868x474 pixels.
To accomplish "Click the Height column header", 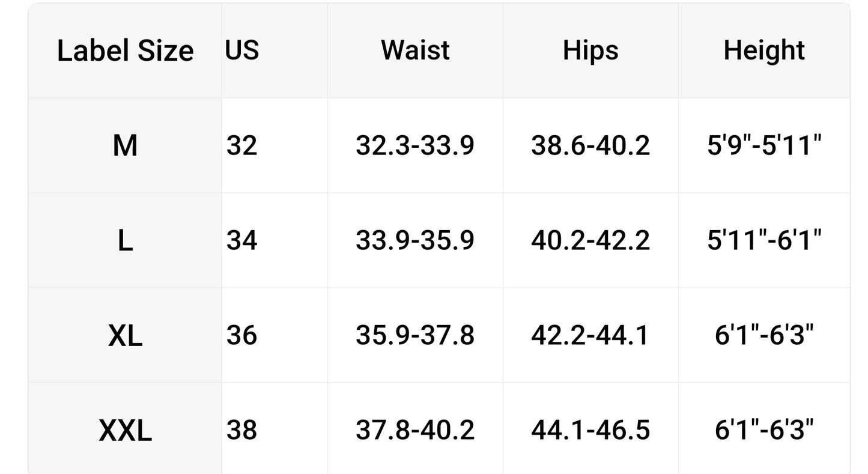I will (764, 50).
